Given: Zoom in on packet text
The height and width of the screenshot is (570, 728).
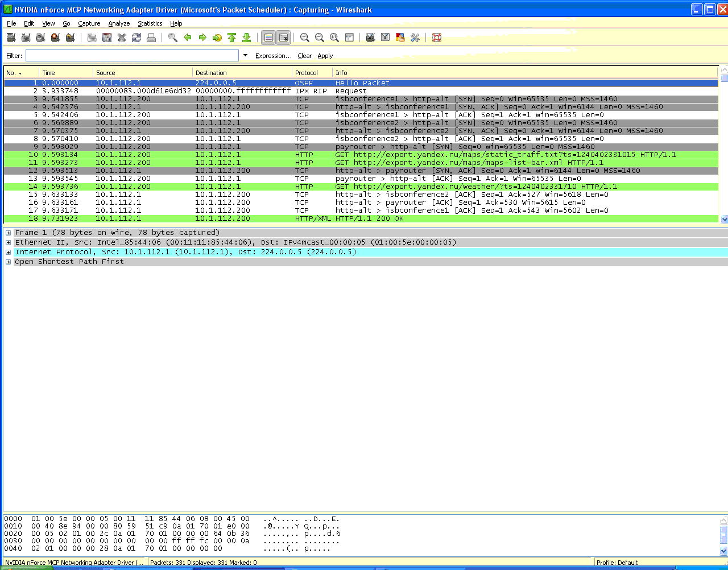Looking at the screenshot, I should click(x=305, y=38).
